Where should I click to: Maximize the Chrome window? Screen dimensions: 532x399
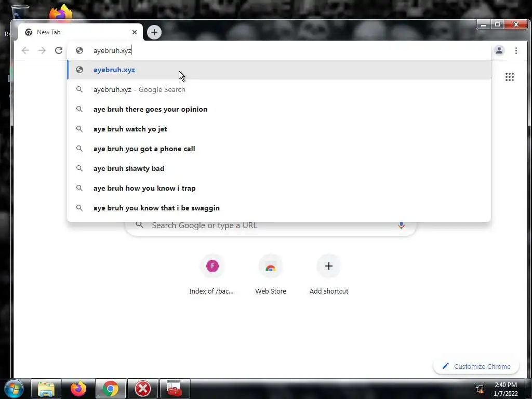click(497, 24)
